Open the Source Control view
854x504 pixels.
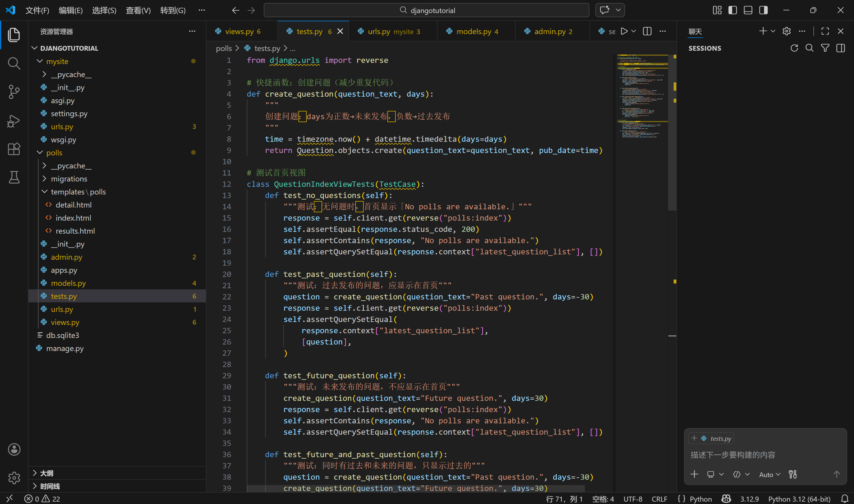coord(14,92)
